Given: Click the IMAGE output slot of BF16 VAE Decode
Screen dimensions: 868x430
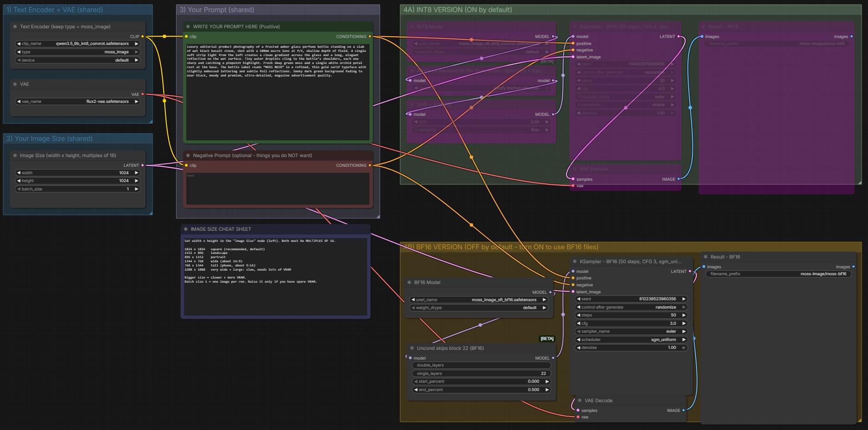Looking at the screenshot, I should (x=684, y=410).
